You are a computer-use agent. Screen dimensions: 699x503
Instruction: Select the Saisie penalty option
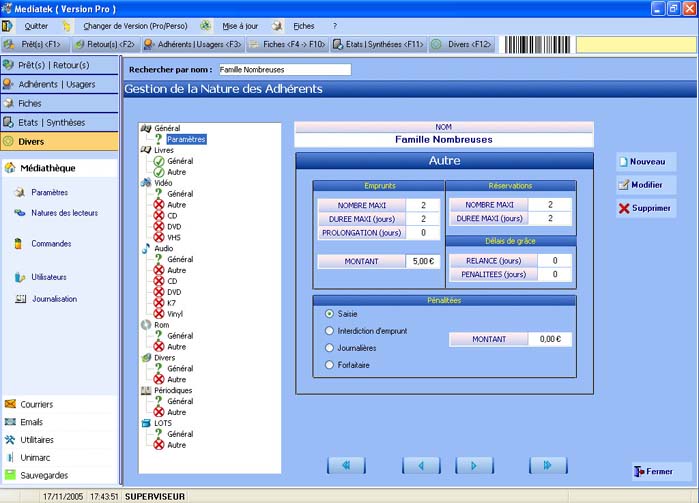coord(329,314)
